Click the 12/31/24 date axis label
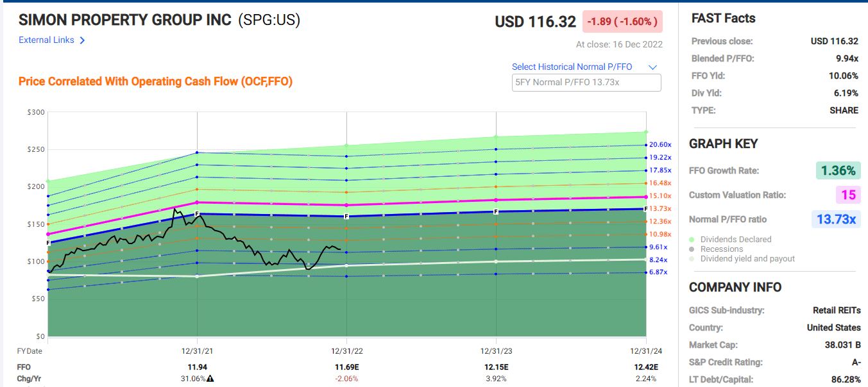Screen dimensions: 868x387 click(x=646, y=351)
